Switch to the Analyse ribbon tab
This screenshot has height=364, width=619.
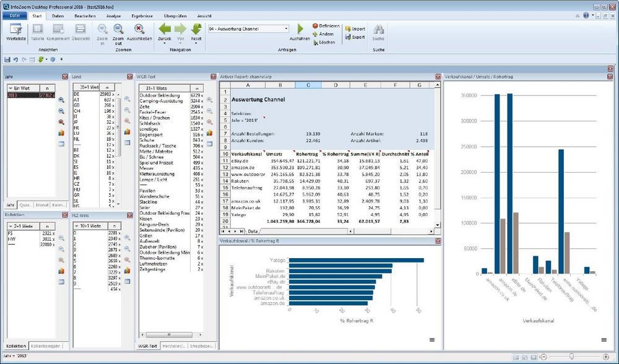pyautogui.click(x=113, y=16)
